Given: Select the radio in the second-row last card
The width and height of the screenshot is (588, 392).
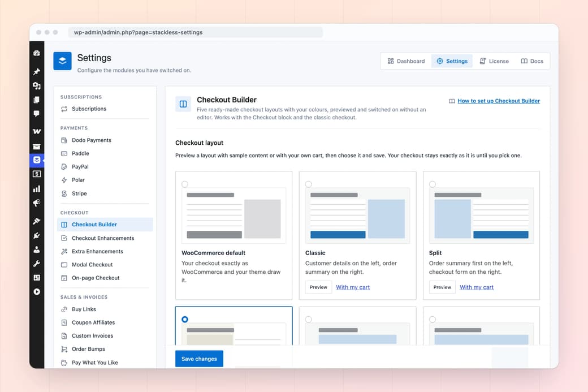Looking at the screenshot, I should coord(433,319).
